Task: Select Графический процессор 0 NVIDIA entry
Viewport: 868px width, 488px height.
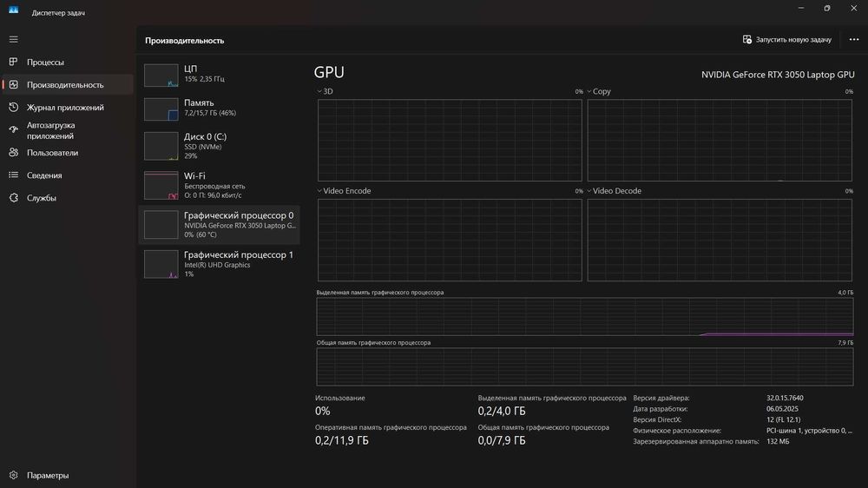Action: coord(220,224)
